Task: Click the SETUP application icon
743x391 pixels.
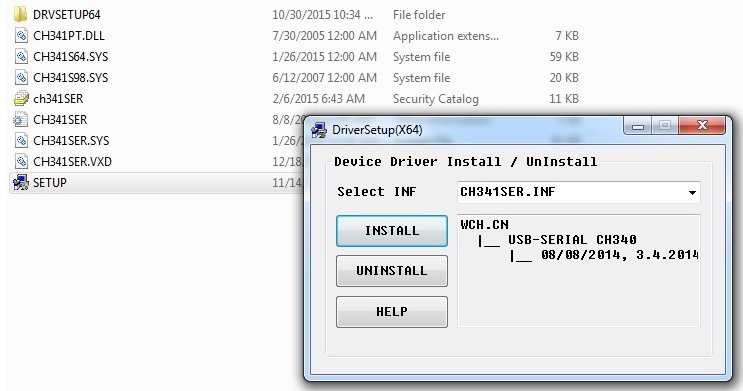Action: coord(21,182)
